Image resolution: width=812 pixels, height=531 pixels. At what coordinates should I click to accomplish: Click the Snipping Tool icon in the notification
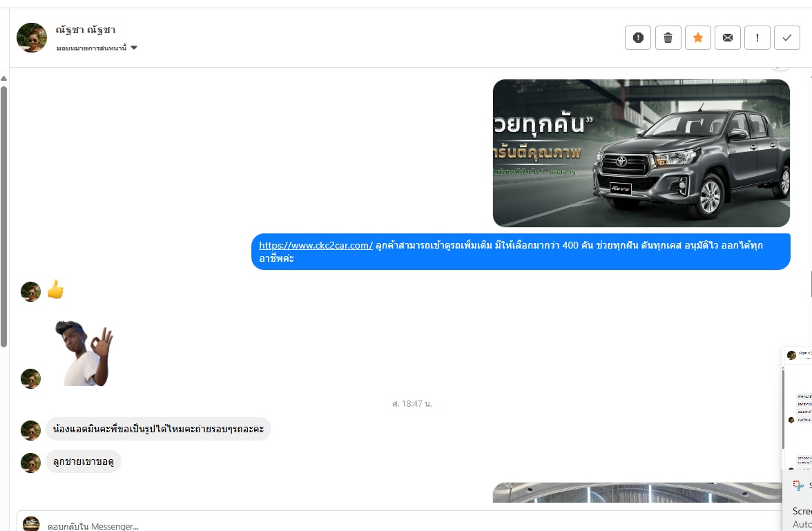tap(798, 485)
